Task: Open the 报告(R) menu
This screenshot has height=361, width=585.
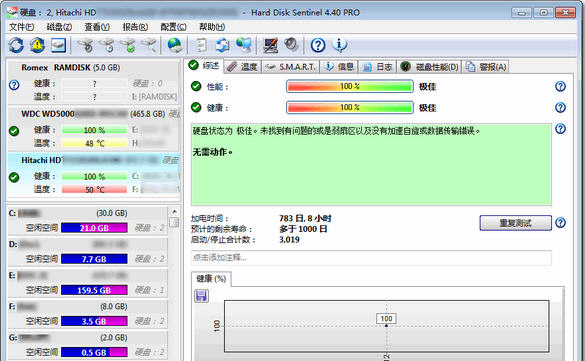Action: [x=135, y=27]
